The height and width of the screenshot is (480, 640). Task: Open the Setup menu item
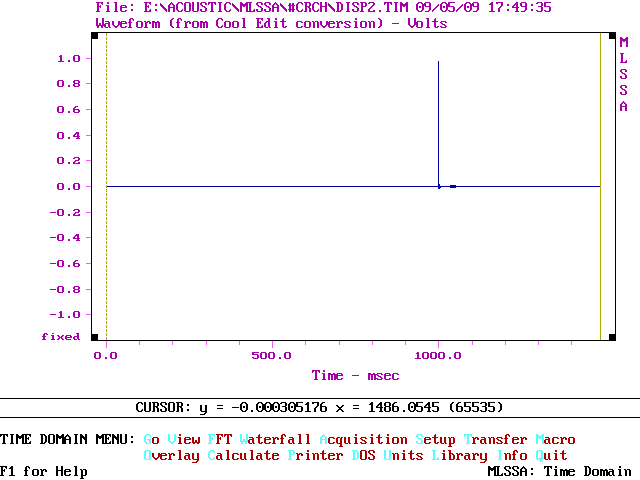(x=436, y=440)
